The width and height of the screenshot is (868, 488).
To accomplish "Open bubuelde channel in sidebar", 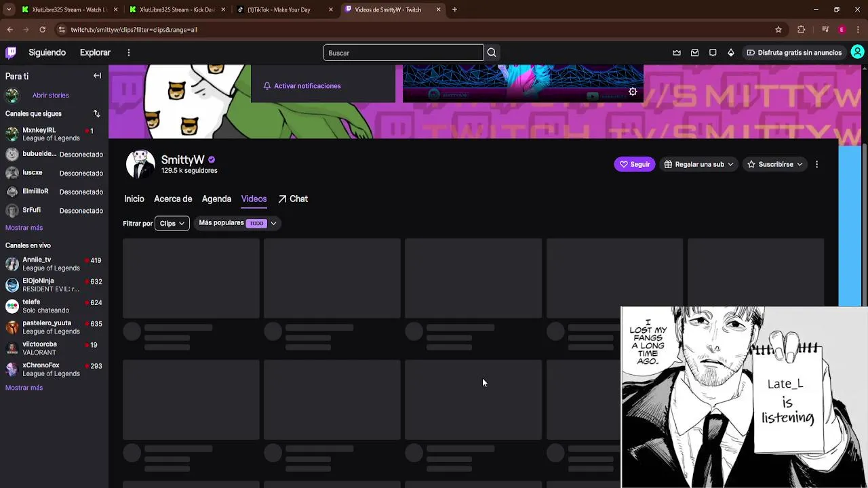I will (54, 154).
